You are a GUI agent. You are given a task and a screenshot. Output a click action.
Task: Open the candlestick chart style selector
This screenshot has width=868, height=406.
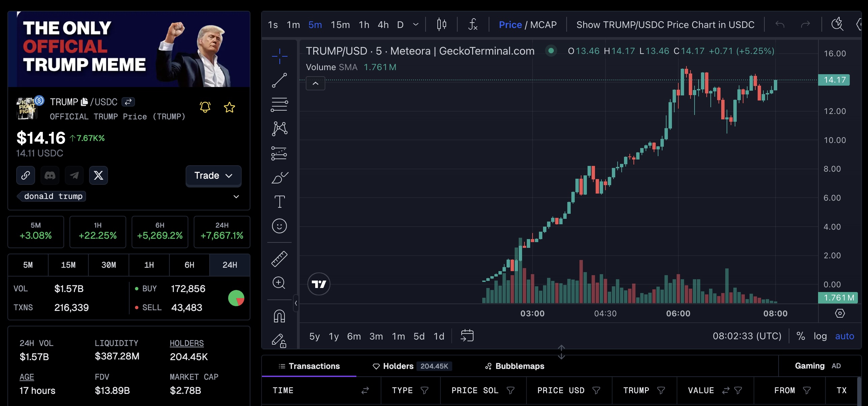click(x=441, y=25)
